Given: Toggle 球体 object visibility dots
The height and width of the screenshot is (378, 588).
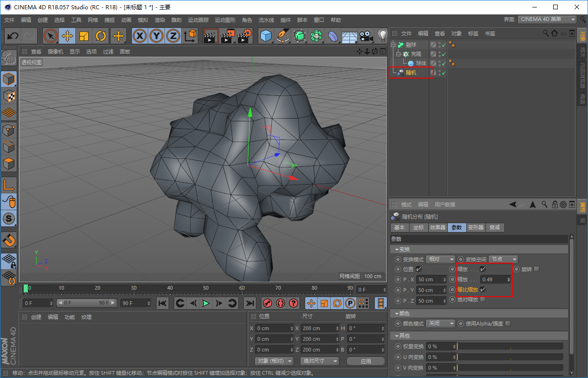Looking at the screenshot, I should point(439,63).
